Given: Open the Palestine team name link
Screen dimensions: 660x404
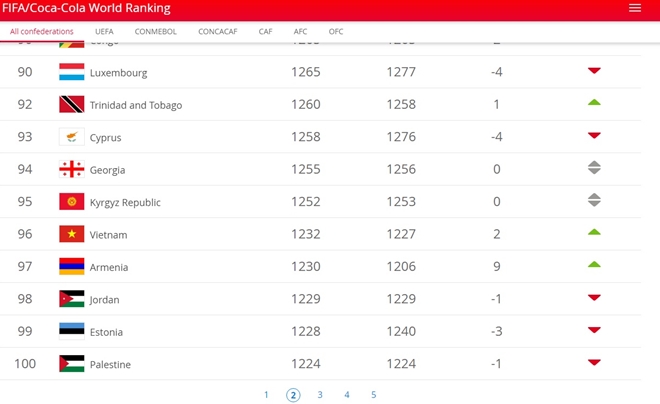Looking at the screenshot, I should [x=110, y=364].
